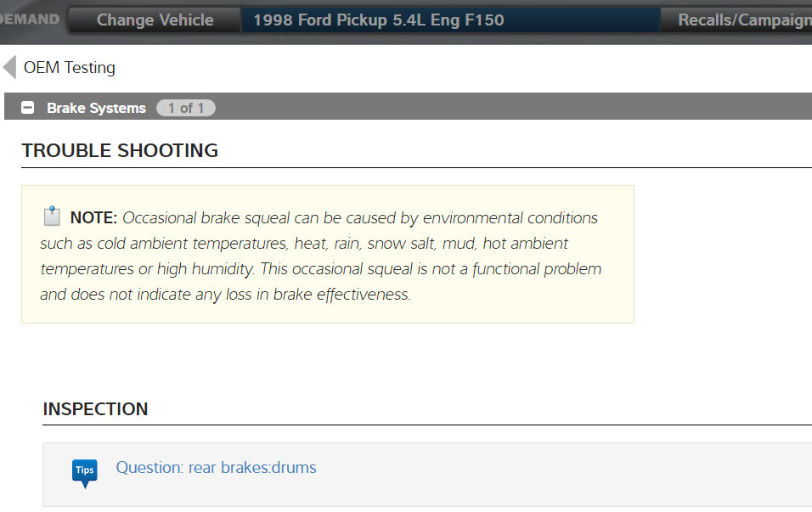Click the bold NOTE: label

93,218
